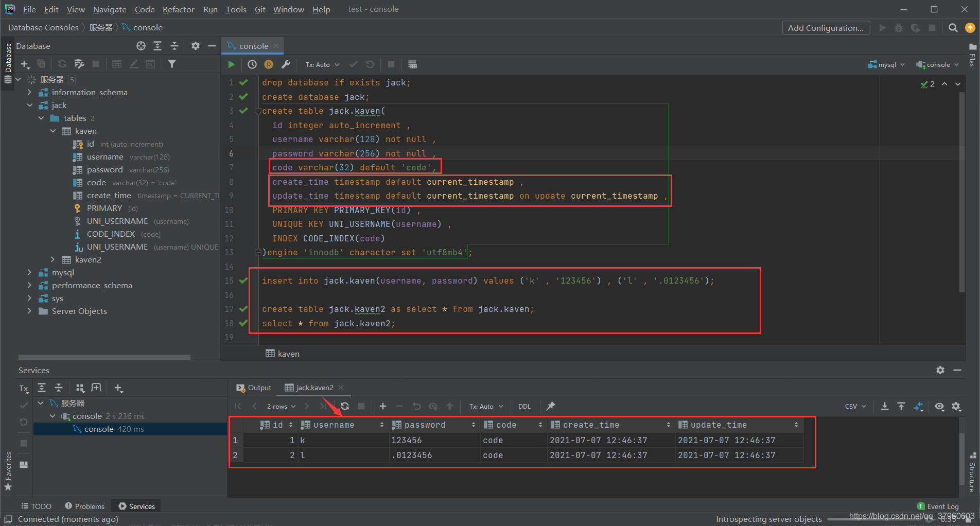980x526 pixels.
Task: Open Favorites side tool window
Action: [8, 471]
